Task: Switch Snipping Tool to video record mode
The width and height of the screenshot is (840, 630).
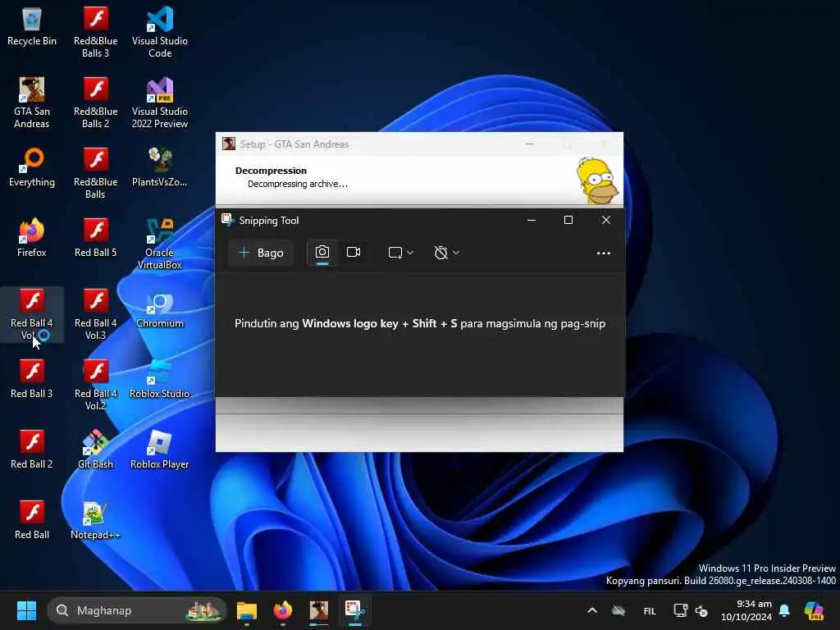Action: point(354,253)
